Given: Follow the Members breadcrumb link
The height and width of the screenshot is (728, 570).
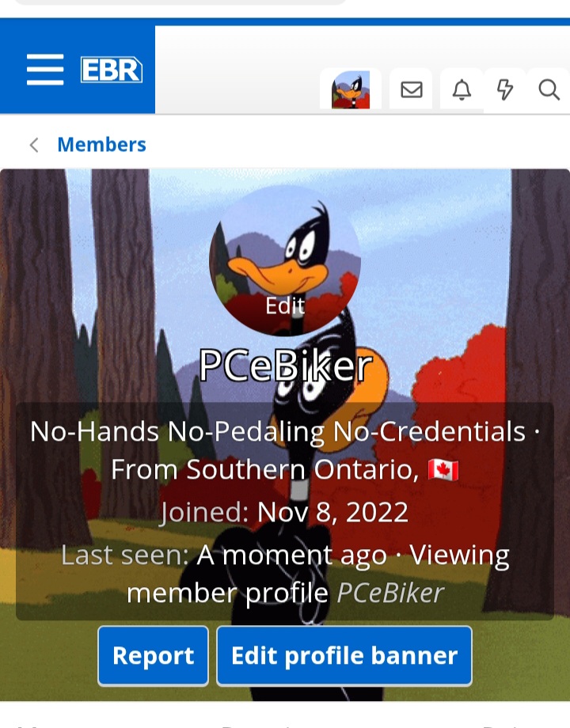Looking at the screenshot, I should coord(102,144).
